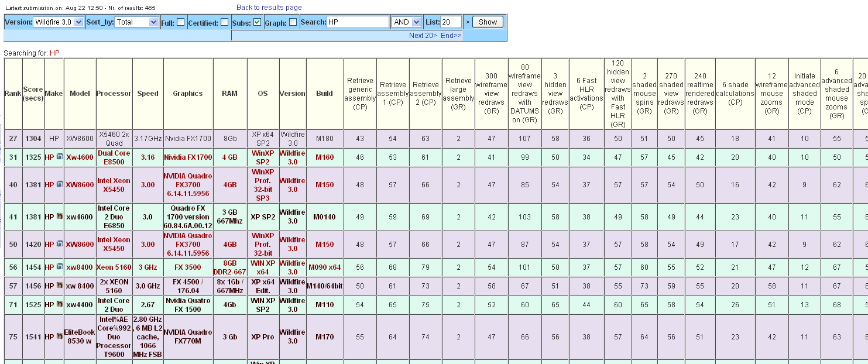Click the FX 3500 graphics cell
Viewport: 868px width, 364px height.
pyautogui.click(x=188, y=267)
